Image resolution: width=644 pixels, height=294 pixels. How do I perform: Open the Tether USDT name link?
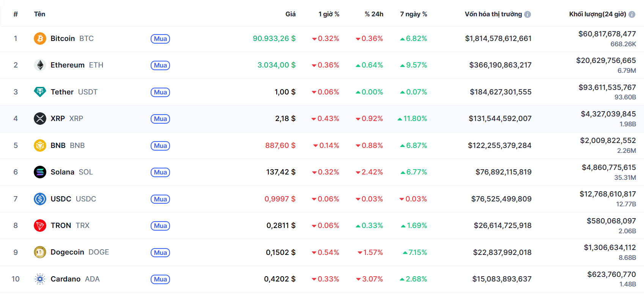coord(74,92)
